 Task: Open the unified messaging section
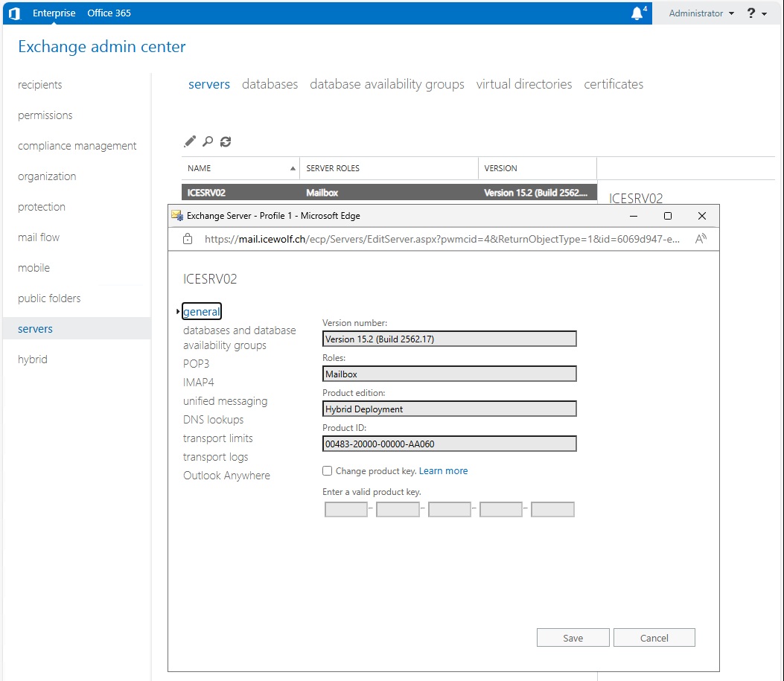pos(225,401)
